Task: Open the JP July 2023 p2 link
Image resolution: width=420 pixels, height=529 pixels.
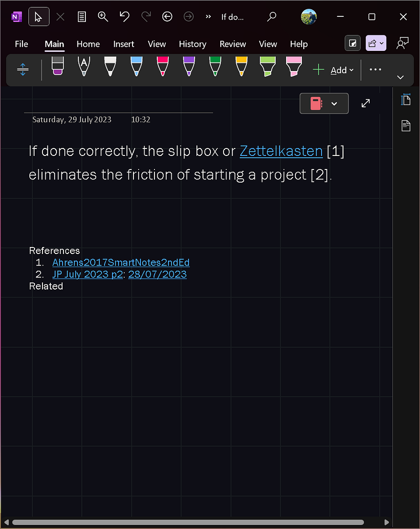Action: pos(88,274)
